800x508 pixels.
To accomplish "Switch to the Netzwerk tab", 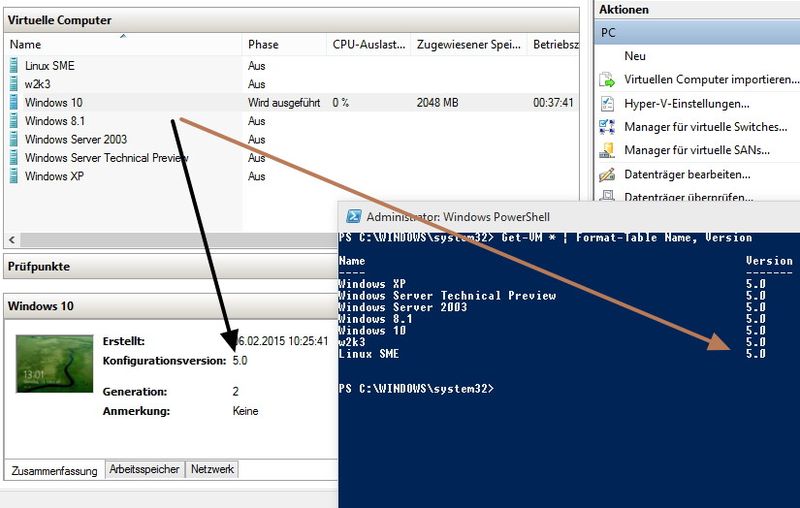I will click(x=212, y=469).
